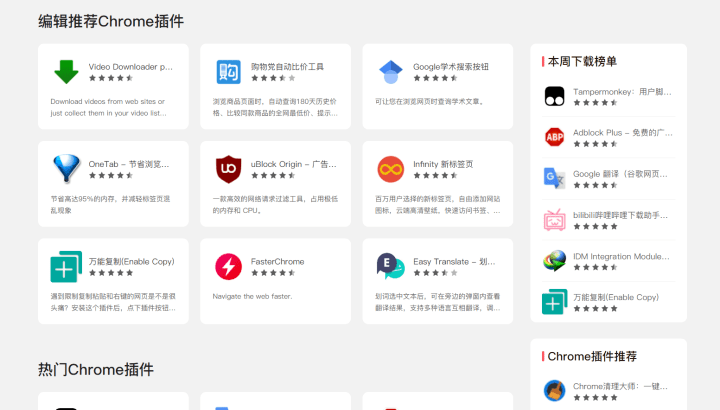Click 'Navigate the web faster.' text

(x=252, y=296)
